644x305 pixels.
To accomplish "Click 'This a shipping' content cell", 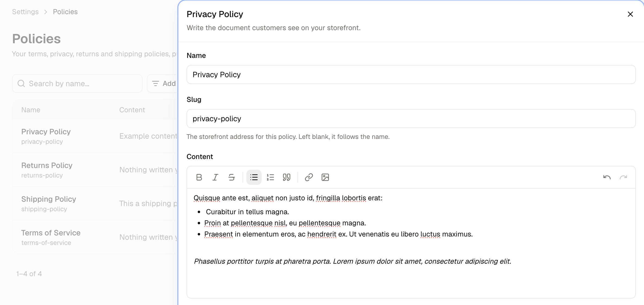I will click(148, 203).
